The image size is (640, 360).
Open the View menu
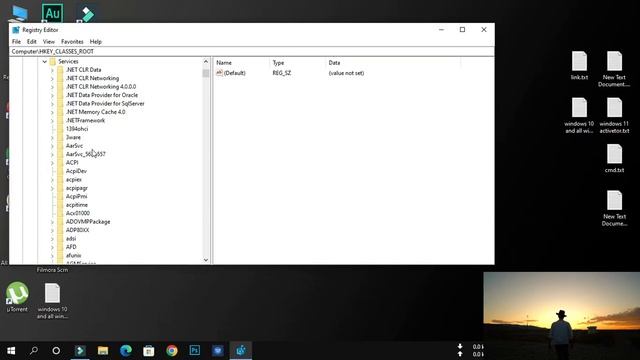pos(49,42)
